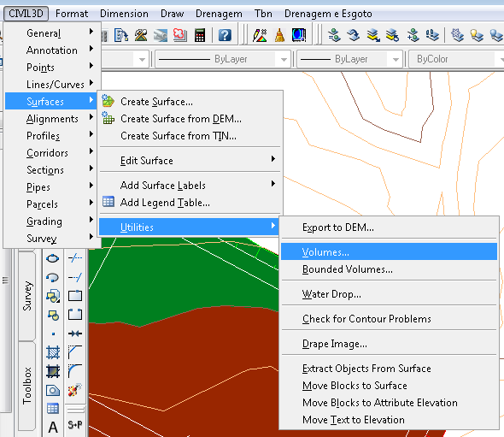The image size is (504, 437).
Task: Click the calculator icon in toolbar
Action: tap(200, 35)
